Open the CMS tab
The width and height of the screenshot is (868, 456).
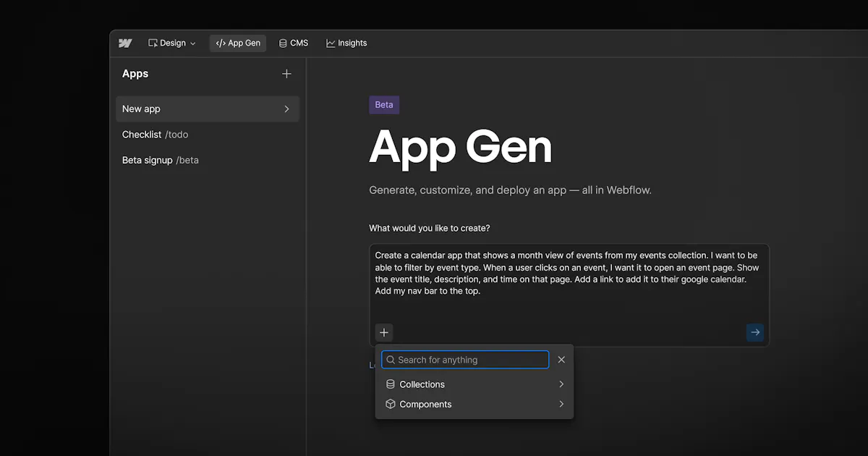coord(294,43)
